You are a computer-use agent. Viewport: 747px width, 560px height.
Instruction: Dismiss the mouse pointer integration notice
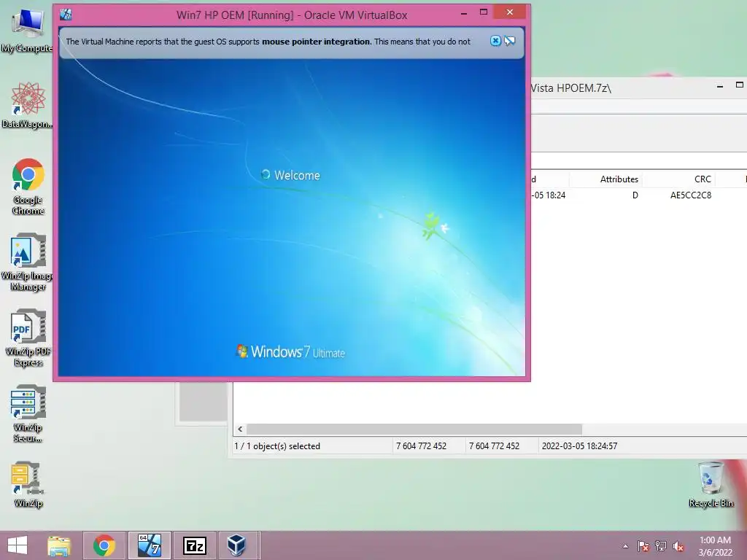pyautogui.click(x=495, y=41)
